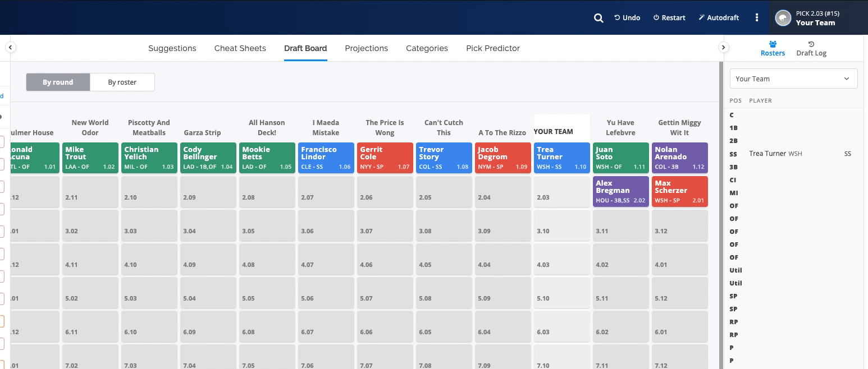The height and width of the screenshot is (369, 868).
Task: Open the three-dot more options menu
Action: pos(757,18)
